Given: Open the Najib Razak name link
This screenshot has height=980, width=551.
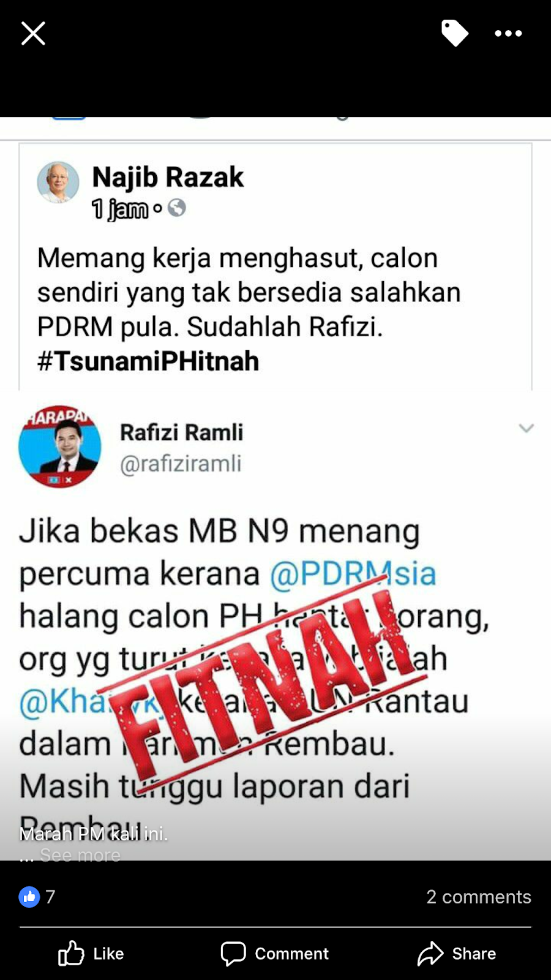Looking at the screenshot, I should coord(168,177).
